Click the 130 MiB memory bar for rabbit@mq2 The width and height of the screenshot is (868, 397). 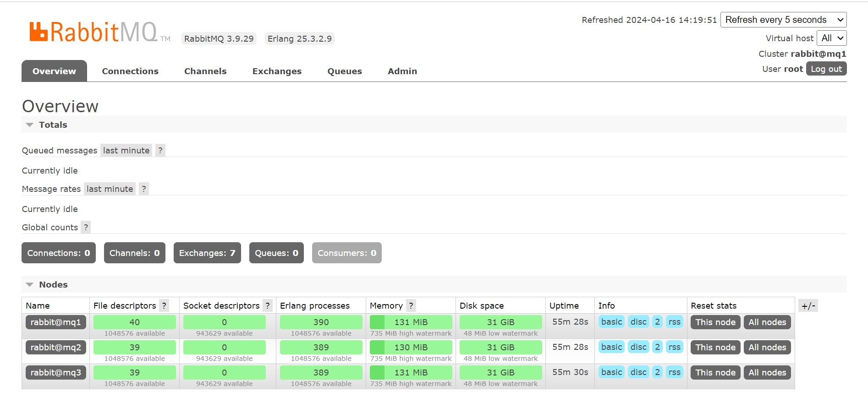click(411, 347)
